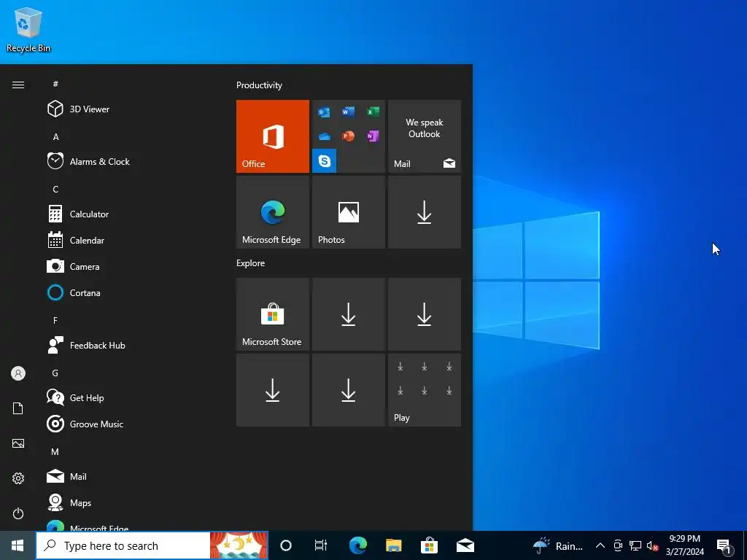Open the Rain weather widget
The width and height of the screenshot is (747, 560).
click(558, 545)
